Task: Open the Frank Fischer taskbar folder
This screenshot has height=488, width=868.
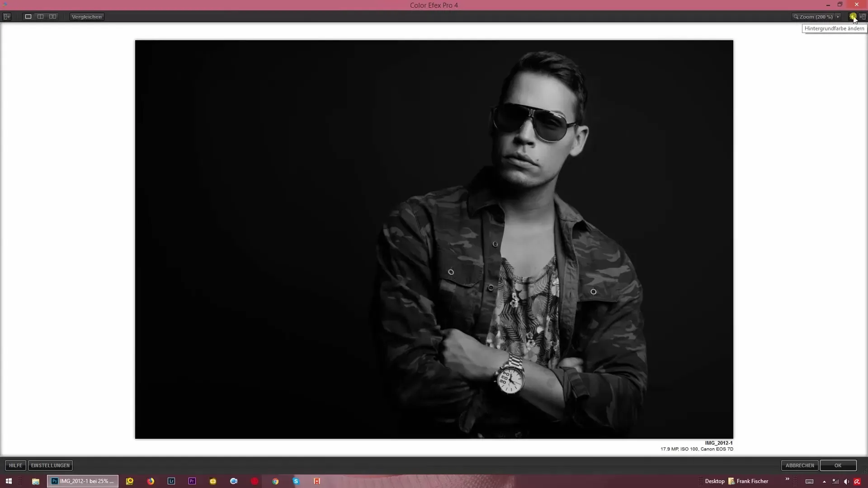Action: click(x=748, y=481)
